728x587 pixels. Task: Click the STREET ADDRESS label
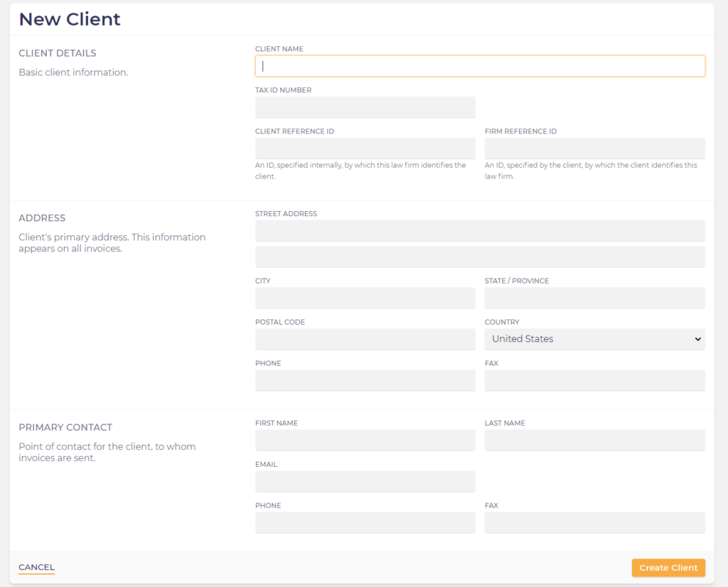click(286, 213)
